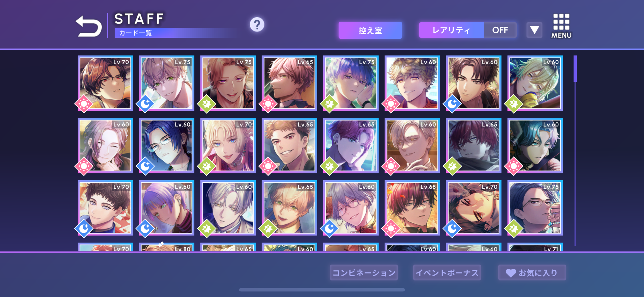
Task: Click the blue moon badge on the Lv.75 pink-haired card
Action: (x=145, y=104)
